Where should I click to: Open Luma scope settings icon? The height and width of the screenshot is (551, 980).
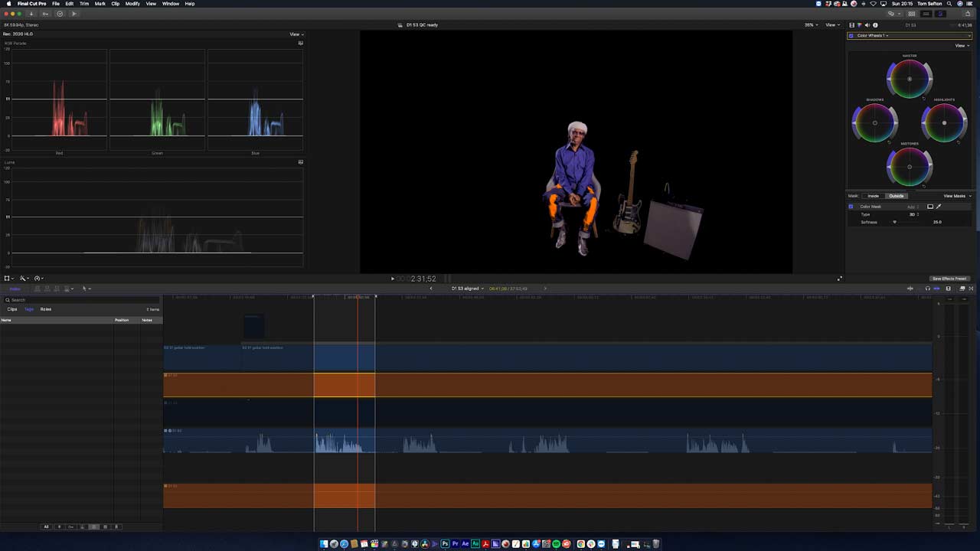(300, 162)
